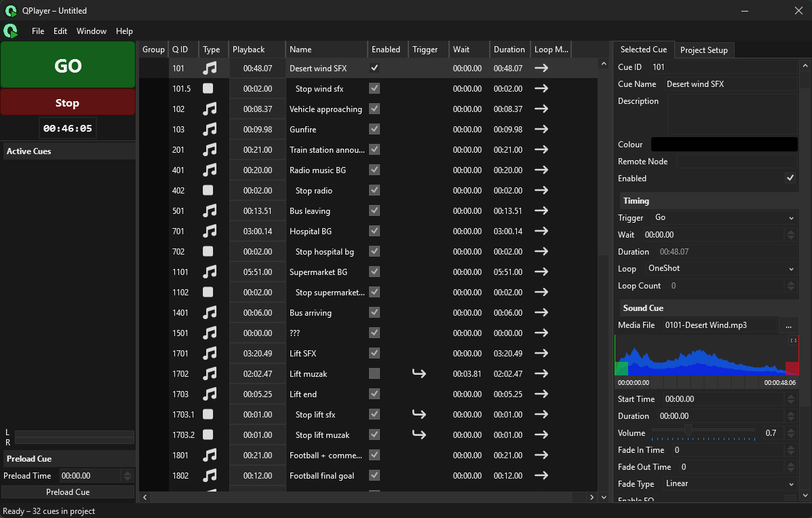This screenshot has width=812, height=518.
Task: Enable the Lift muzak cue checkbox
Action: [x=374, y=373]
